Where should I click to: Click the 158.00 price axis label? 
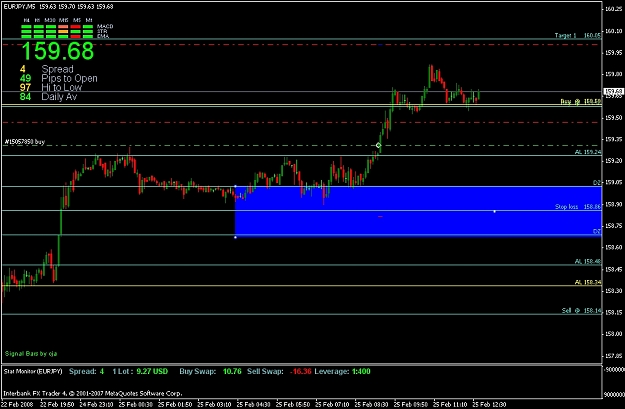point(613,334)
